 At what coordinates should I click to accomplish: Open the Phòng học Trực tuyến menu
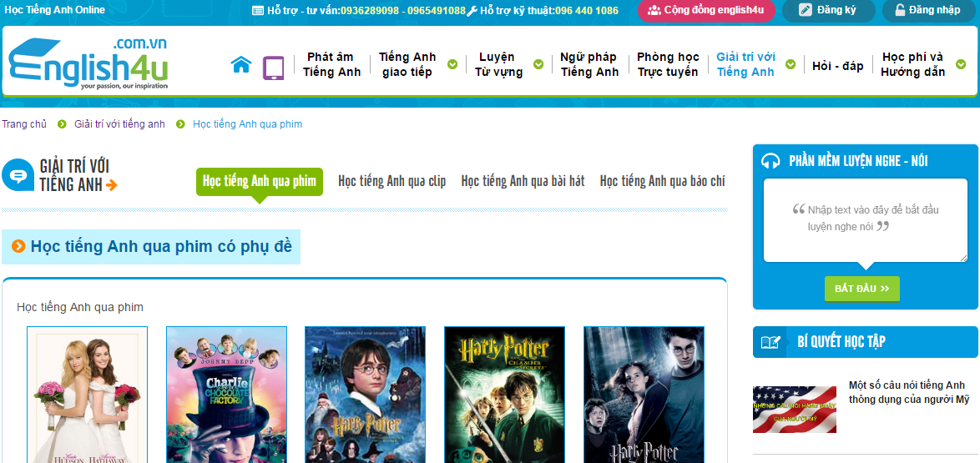click(668, 64)
